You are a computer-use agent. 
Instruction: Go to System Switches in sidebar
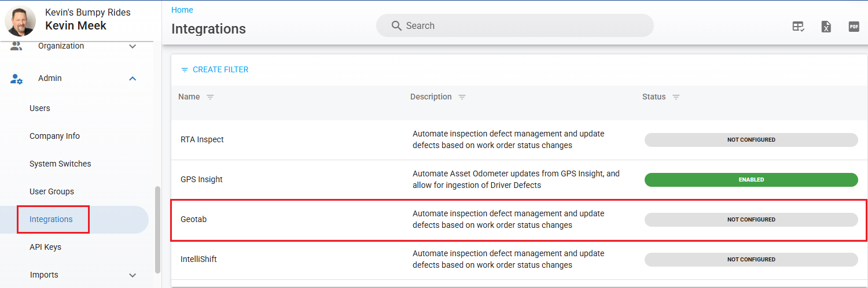coord(60,164)
